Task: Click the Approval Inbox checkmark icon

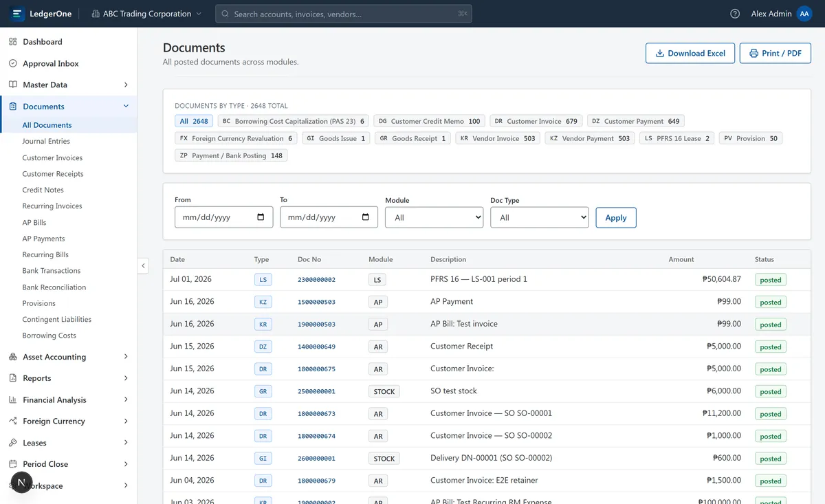Action: (x=12, y=63)
